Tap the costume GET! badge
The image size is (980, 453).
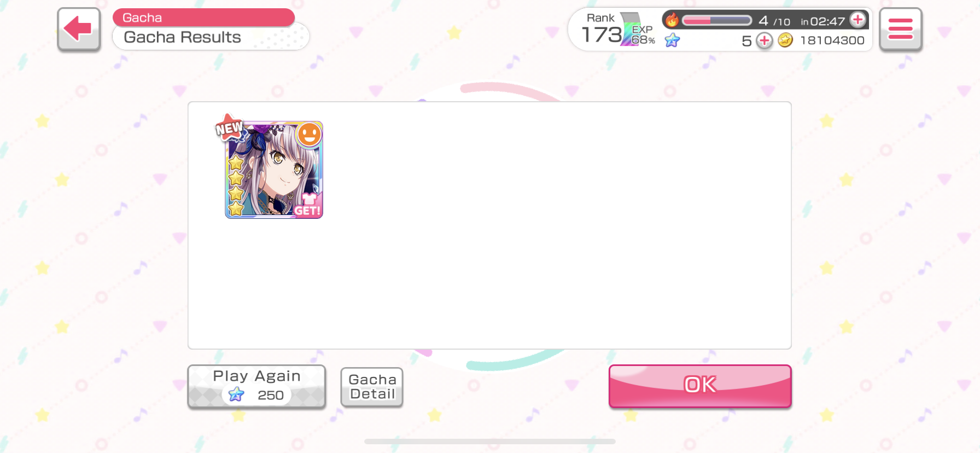[x=308, y=205]
